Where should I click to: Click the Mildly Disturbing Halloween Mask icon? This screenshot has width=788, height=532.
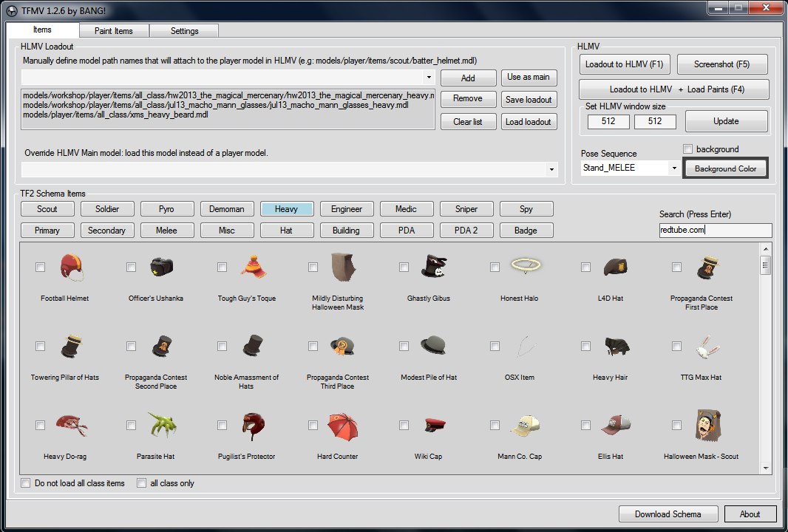point(344,267)
